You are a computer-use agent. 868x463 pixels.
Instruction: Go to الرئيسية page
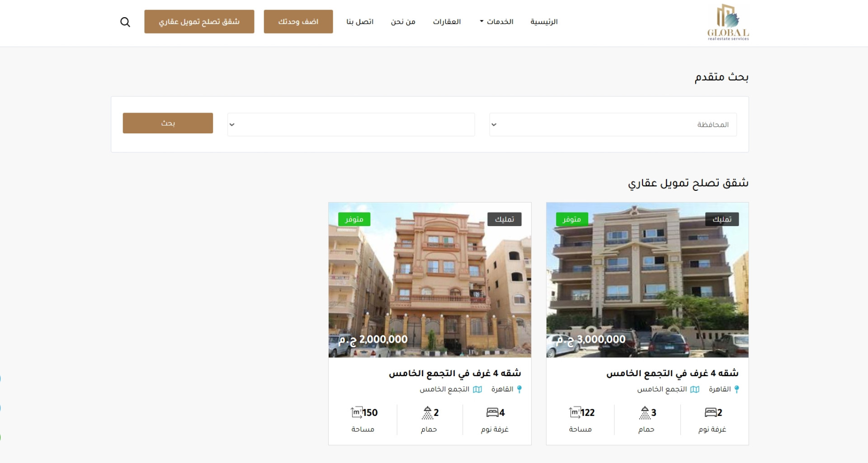544,22
